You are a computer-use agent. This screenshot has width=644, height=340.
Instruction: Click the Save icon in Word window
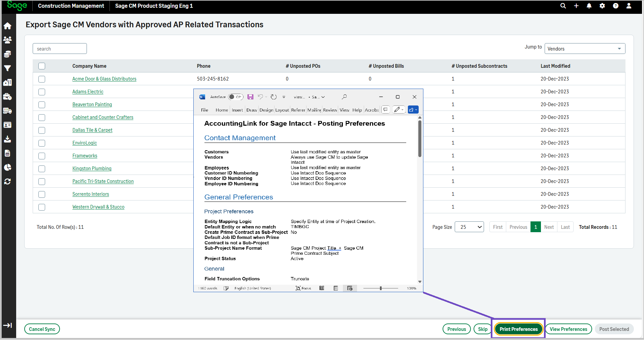(250, 97)
